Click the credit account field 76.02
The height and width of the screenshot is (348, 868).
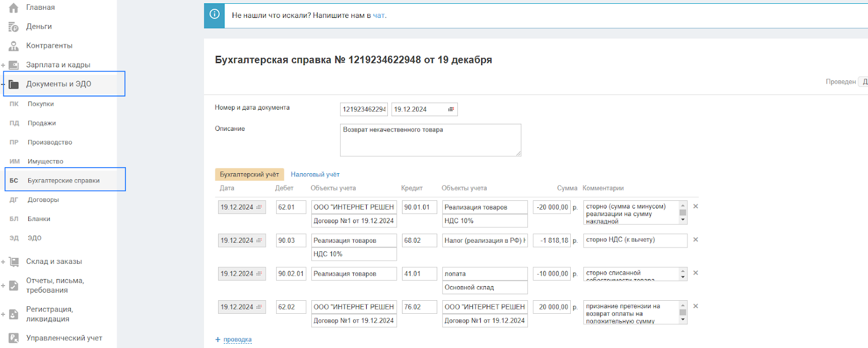tap(419, 307)
